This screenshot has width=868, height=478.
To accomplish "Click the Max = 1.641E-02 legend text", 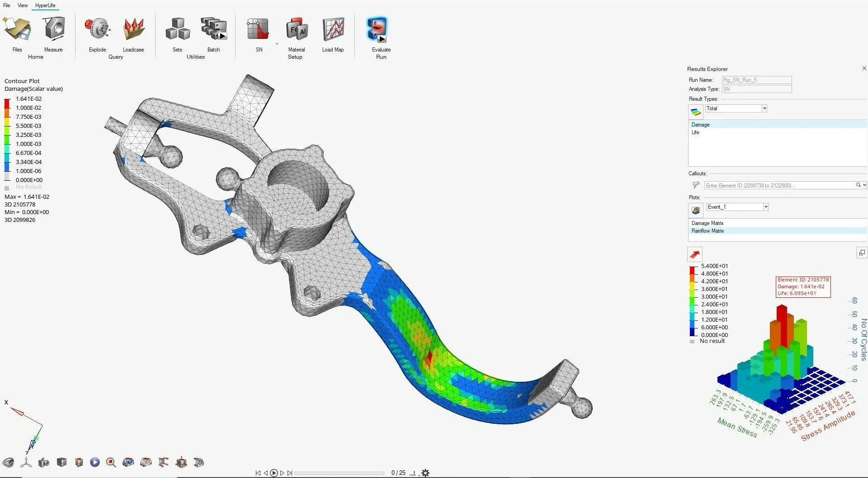I will [x=27, y=197].
